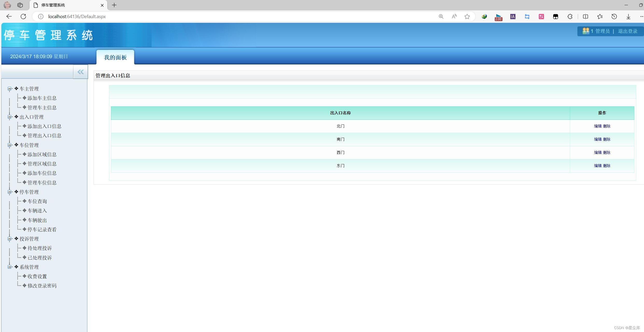Open browser settings ellipsis menu

[x=641, y=17]
